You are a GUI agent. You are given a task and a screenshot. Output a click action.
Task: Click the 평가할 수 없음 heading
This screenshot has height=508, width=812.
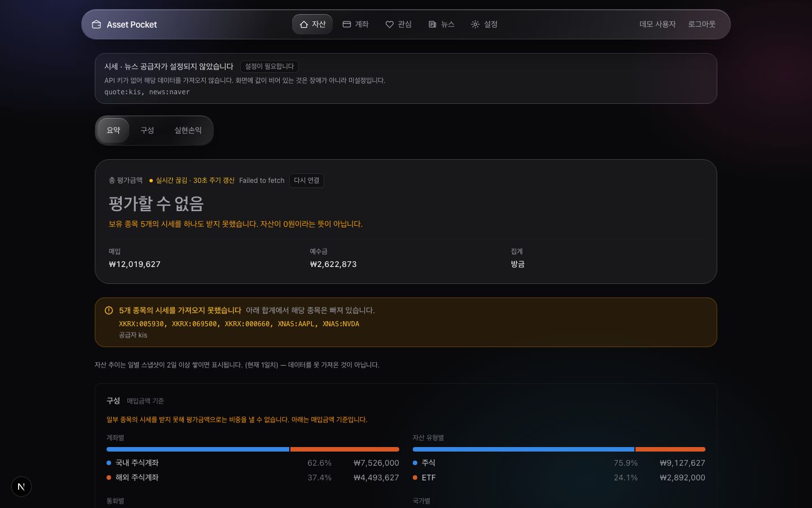[156, 203]
